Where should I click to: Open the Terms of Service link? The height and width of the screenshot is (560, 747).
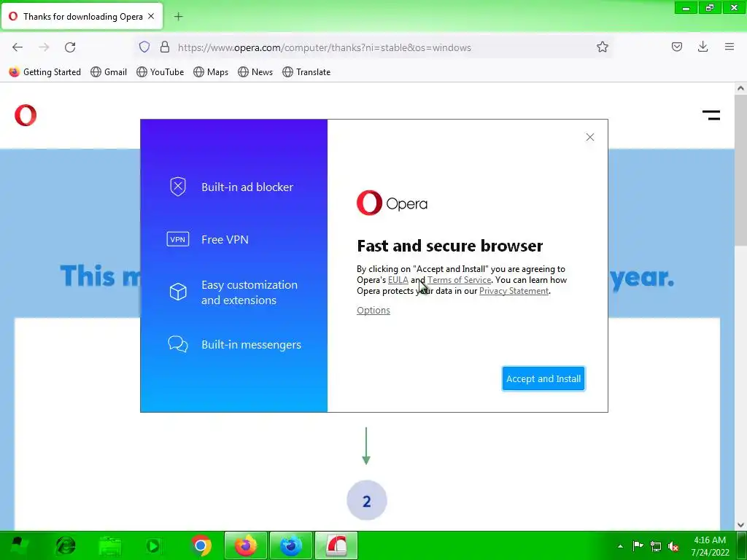459,280
